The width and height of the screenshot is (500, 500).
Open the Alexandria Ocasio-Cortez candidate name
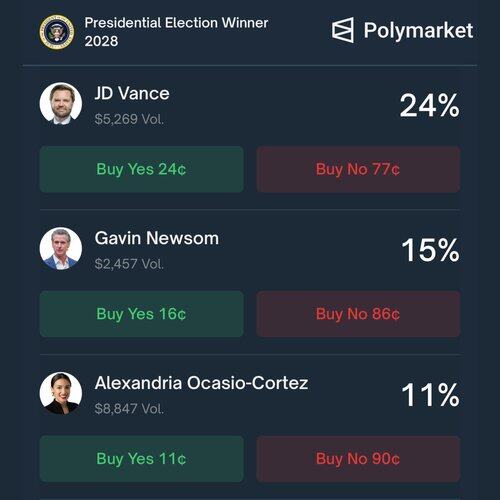(201, 383)
